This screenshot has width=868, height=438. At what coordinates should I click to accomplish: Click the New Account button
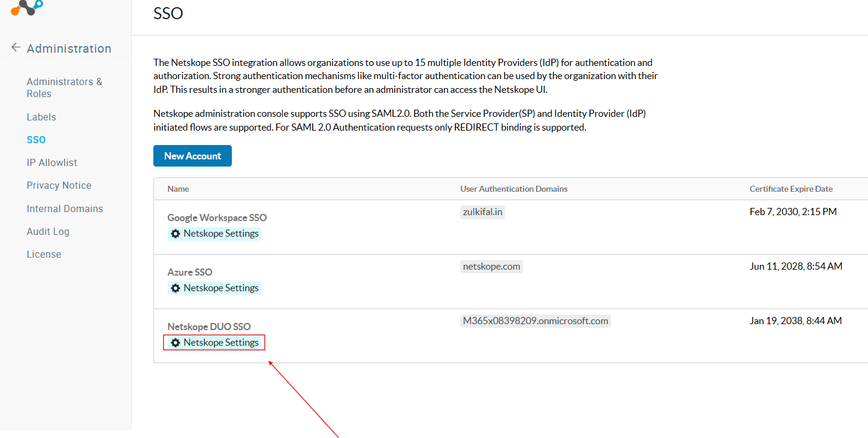pyautogui.click(x=192, y=156)
